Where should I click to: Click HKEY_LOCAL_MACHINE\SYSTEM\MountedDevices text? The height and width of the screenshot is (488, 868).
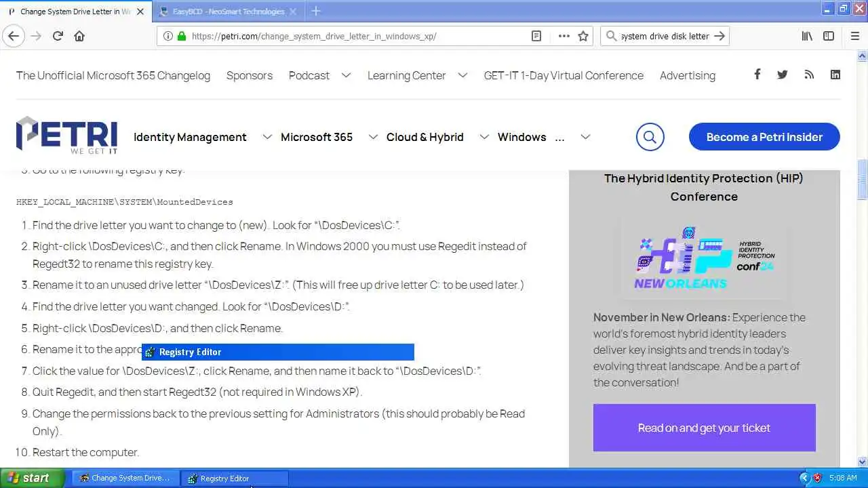click(x=125, y=202)
